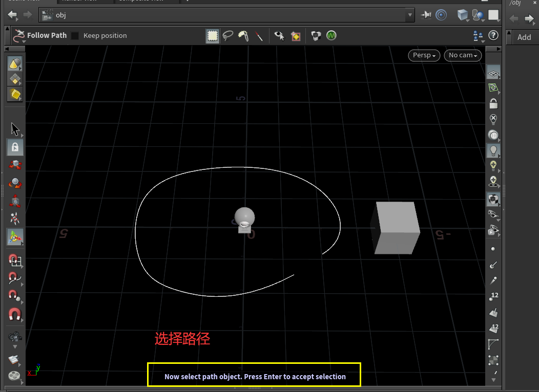539x392 pixels.
Task: Choose the Rotate tool
Action: pyautogui.click(x=15, y=183)
